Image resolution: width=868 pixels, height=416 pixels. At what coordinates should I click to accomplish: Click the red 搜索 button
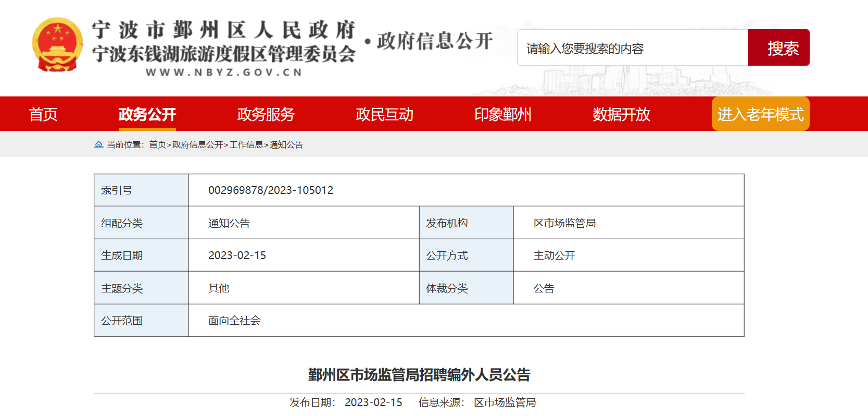[779, 47]
